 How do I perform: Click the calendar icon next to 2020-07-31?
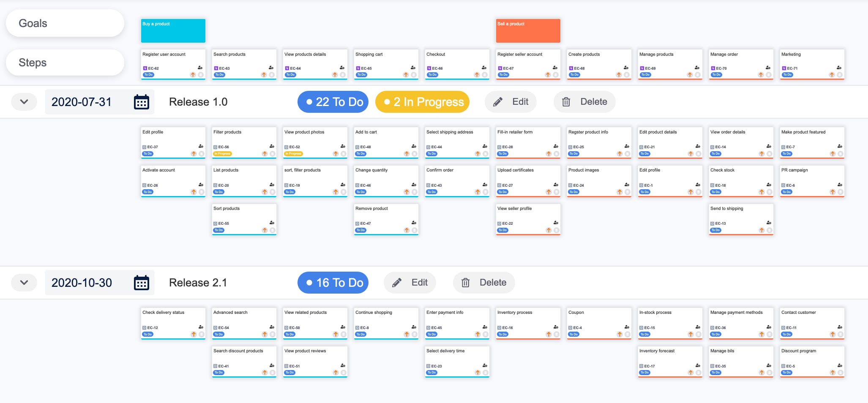tap(142, 101)
